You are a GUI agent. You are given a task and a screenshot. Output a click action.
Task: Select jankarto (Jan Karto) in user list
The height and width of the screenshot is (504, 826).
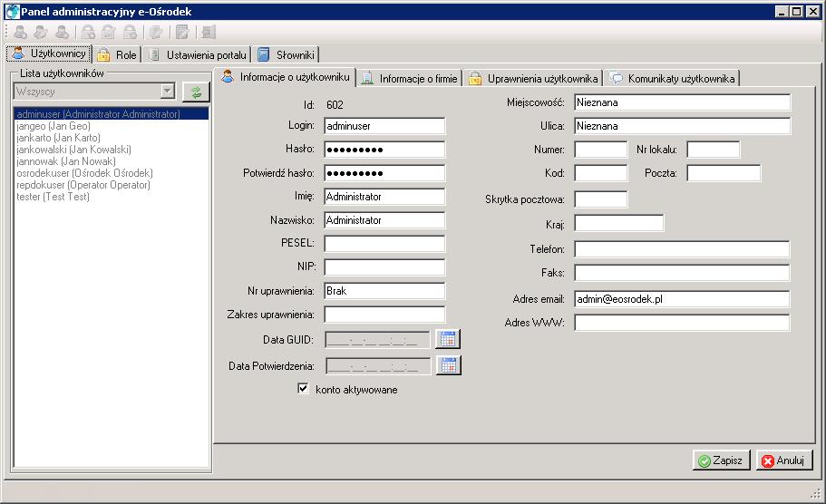112,138
